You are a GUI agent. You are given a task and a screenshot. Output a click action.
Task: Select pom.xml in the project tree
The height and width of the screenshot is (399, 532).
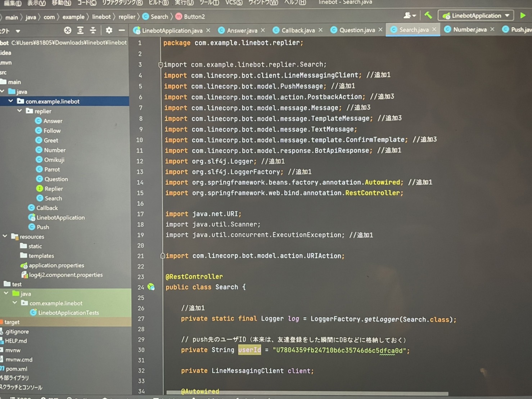tap(16, 369)
